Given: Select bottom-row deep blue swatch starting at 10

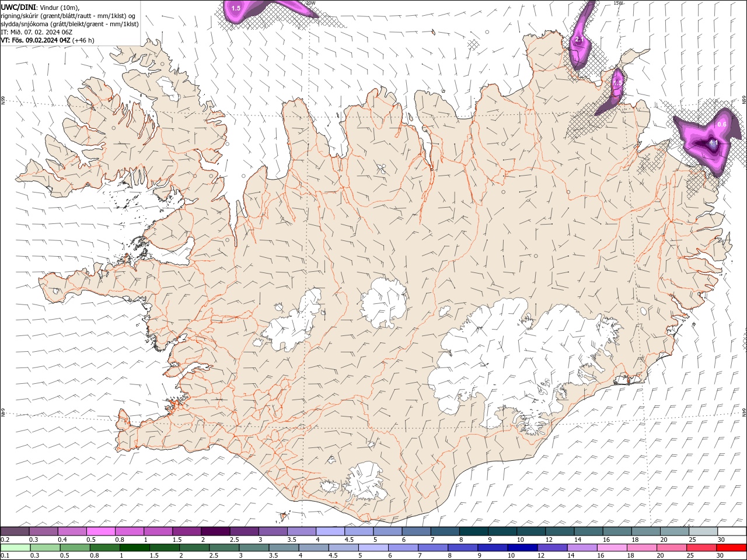Looking at the screenshot, I should click(x=522, y=548).
